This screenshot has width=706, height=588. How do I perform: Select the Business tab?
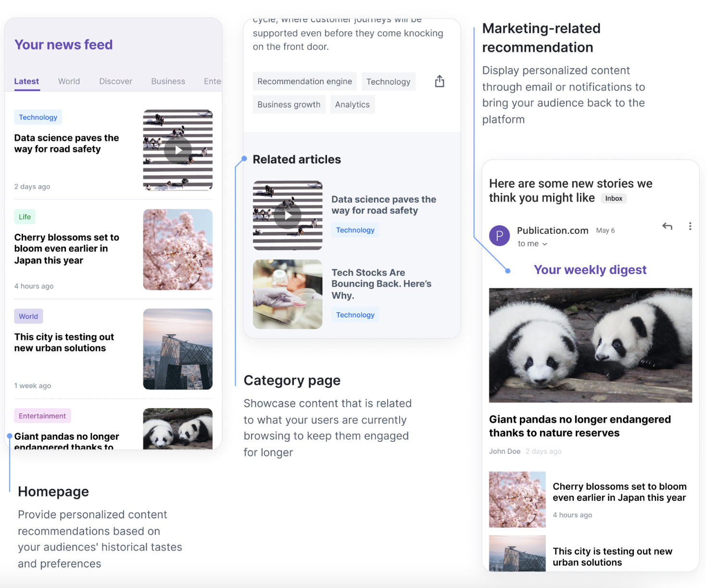click(168, 81)
